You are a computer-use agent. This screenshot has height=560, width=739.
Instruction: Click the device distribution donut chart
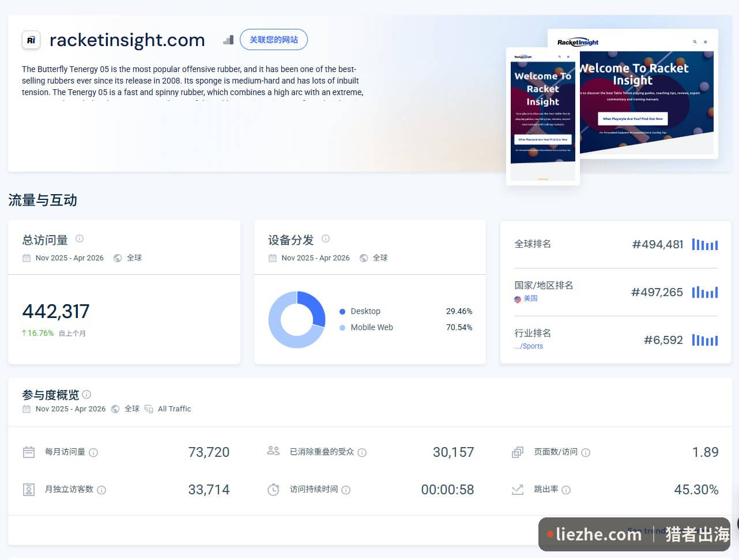point(297,320)
